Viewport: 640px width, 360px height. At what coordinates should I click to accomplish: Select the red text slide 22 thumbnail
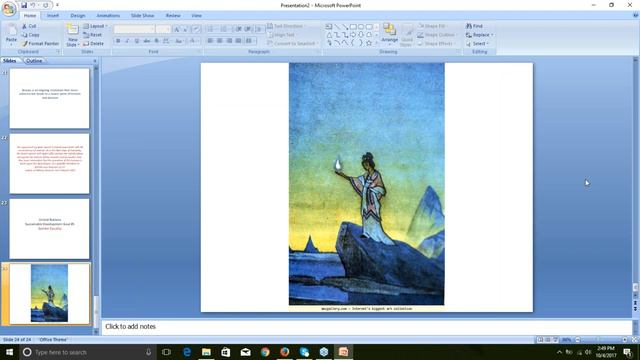click(49, 163)
